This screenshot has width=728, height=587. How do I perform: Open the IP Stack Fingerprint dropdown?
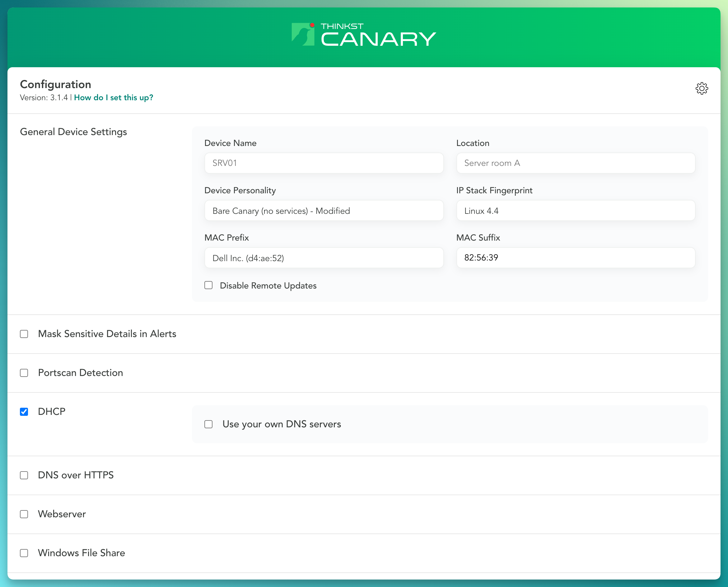click(x=575, y=211)
